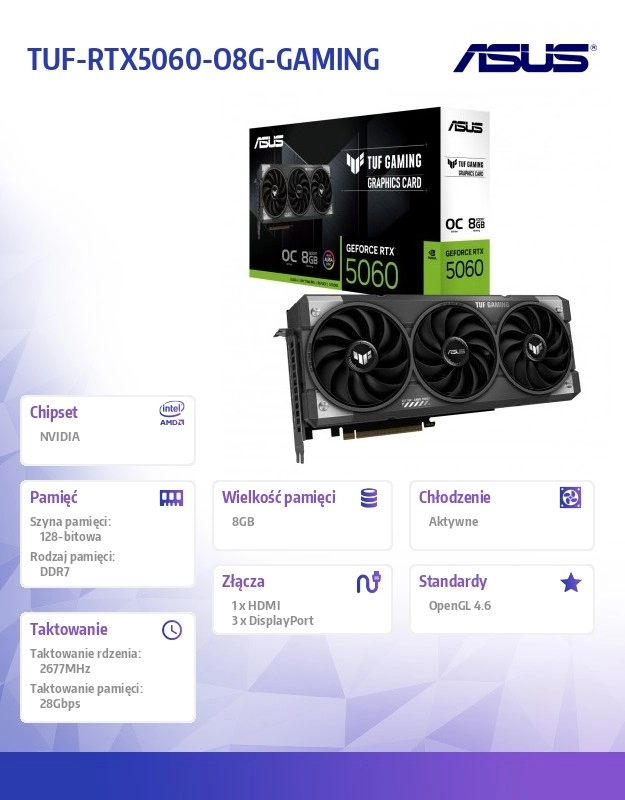
Task: Click the TUF-RTX5060-O8G-GAMING title
Action: click(204, 59)
